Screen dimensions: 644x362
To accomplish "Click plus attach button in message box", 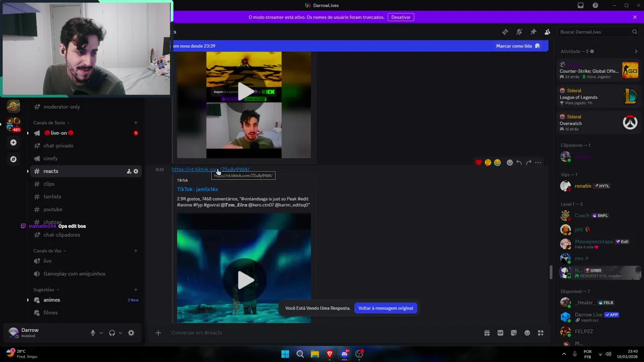I will click(158, 333).
